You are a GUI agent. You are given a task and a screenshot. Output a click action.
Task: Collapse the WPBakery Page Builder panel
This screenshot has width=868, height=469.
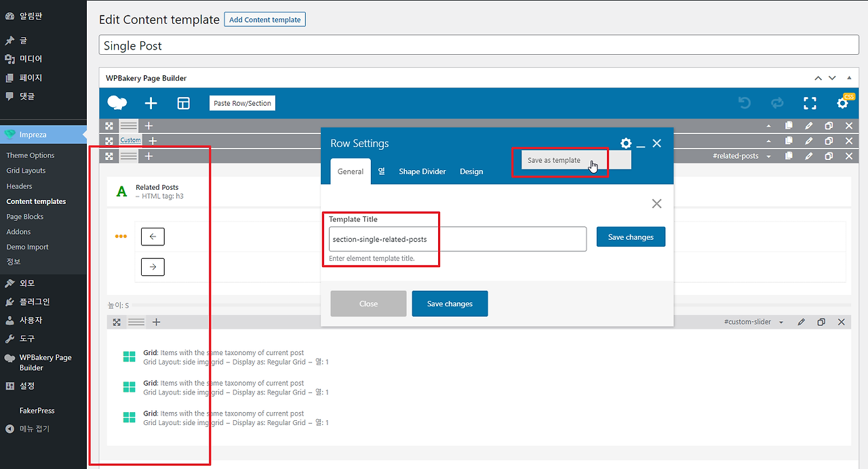pyautogui.click(x=849, y=78)
